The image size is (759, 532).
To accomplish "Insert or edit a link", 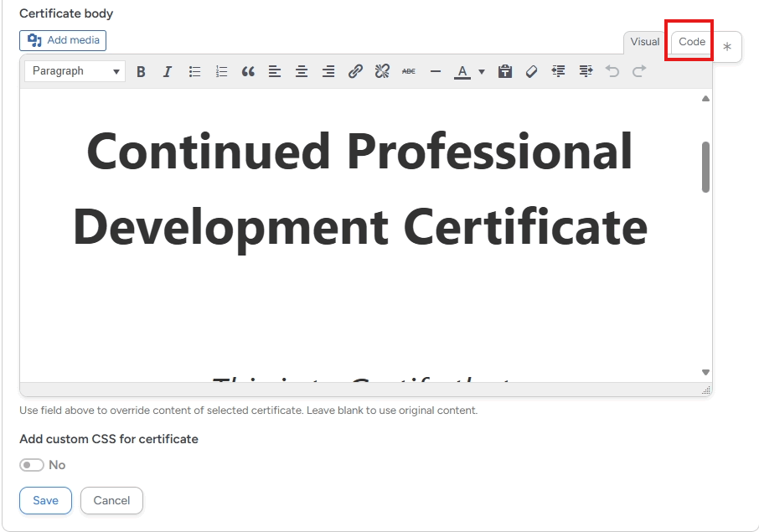I will [x=355, y=72].
